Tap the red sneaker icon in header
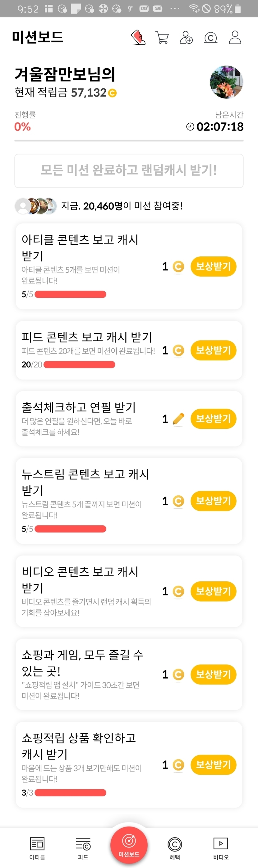258x868 pixels. tap(138, 37)
